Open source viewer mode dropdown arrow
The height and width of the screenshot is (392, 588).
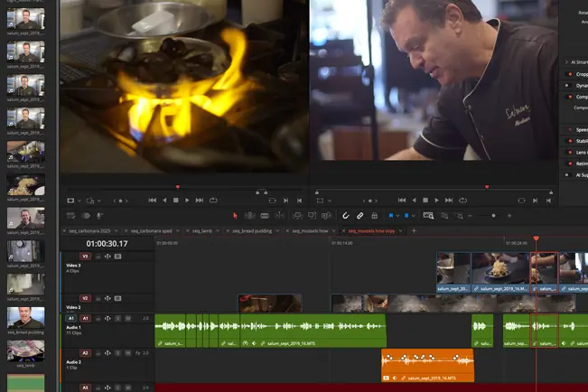point(79,201)
